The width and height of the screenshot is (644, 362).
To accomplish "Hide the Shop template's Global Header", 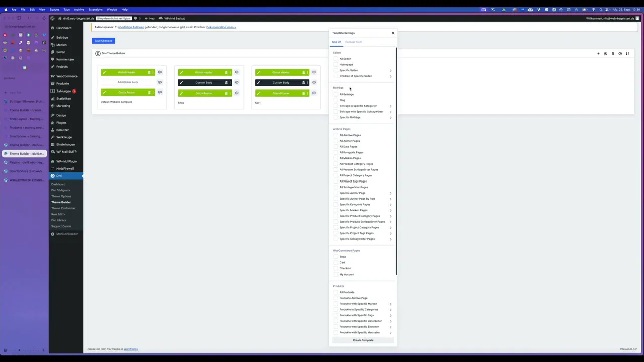I will tap(237, 72).
